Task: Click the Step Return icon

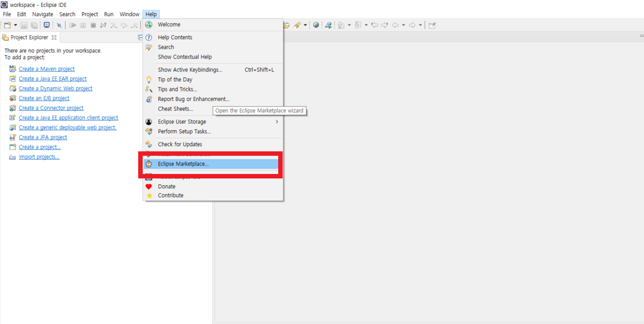Action: coord(134,25)
